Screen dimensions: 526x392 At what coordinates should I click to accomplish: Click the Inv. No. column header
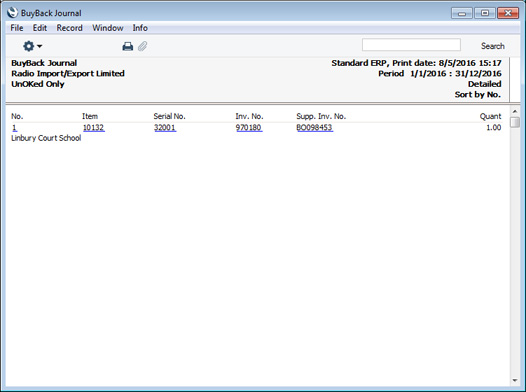pos(249,116)
